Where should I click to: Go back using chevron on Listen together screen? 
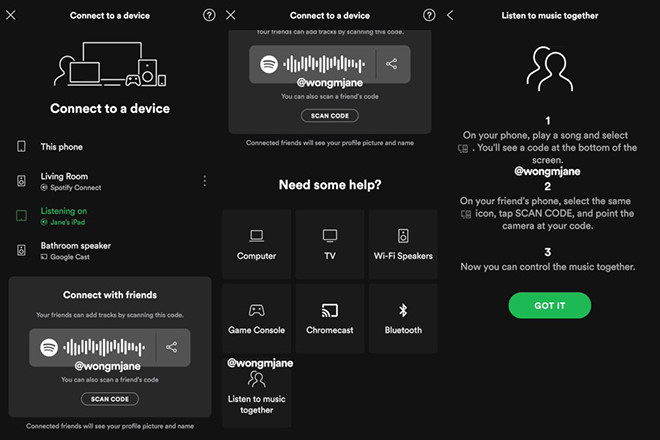[450, 16]
